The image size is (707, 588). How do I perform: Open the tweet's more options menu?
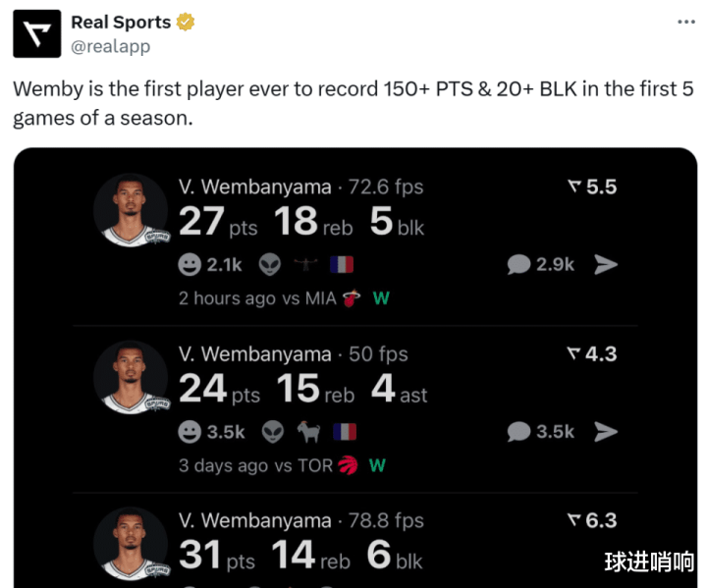[686, 22]
